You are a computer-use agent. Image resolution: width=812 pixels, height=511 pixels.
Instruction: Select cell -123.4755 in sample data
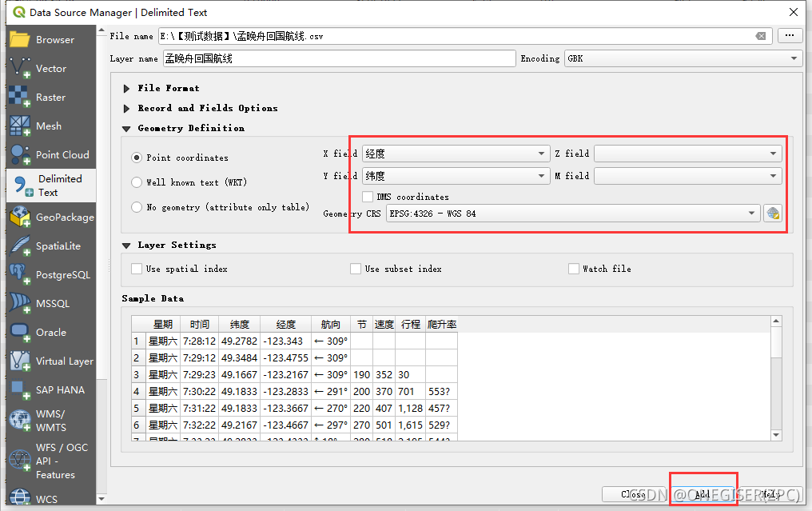286,358
